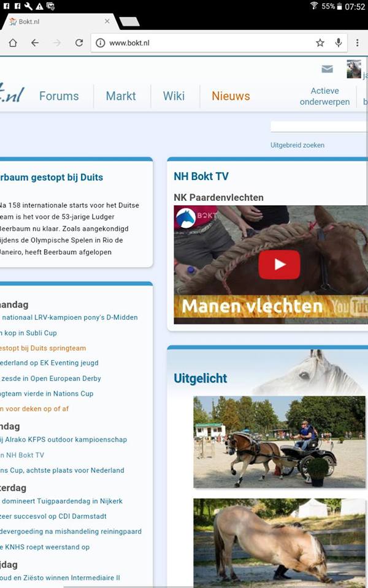Image resolution: width=368 pixels, height=588 pixels.
Task: Tap the forward arrow in toolbar
Action: [57, 43]
